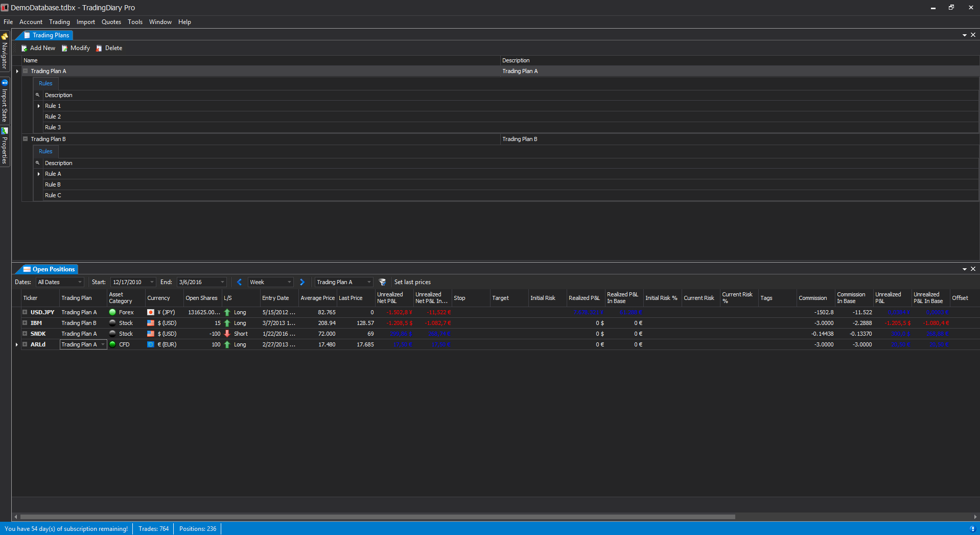980x535 pixels.
Task: Open the ARLd row Trading Plan cell dropdown
Action: pos(103,344)
